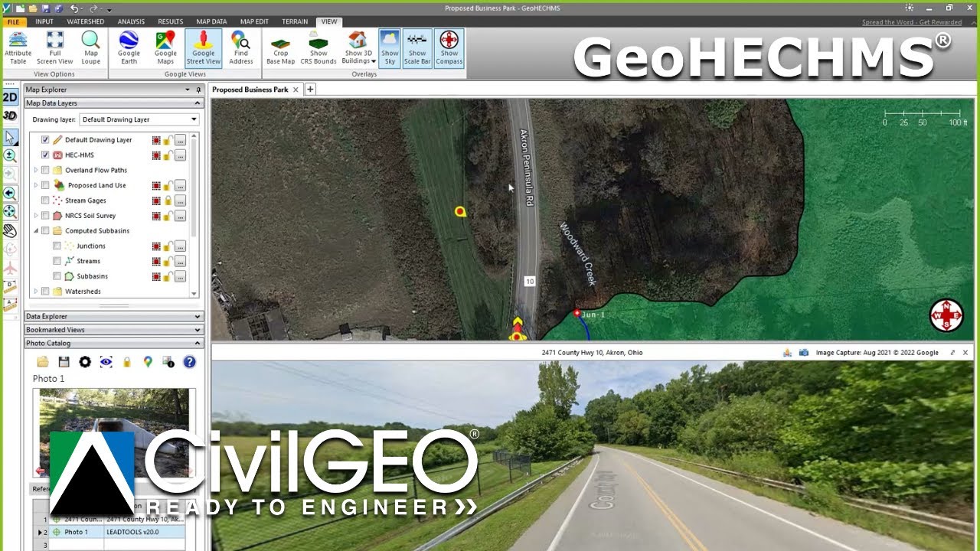
Task: Check Stream Gages layer checkbox
Action: [x=45, y=201]
